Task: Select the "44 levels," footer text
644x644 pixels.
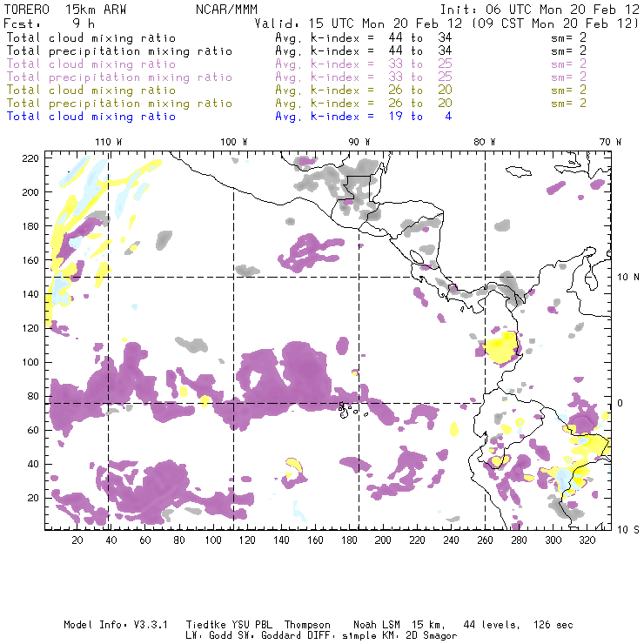Action: 492,626
